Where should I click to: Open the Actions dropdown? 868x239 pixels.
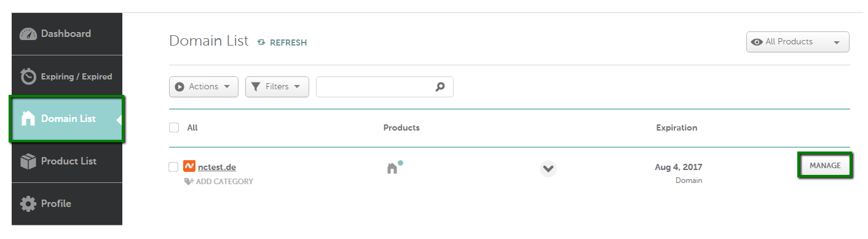click(x=203, y=87)
